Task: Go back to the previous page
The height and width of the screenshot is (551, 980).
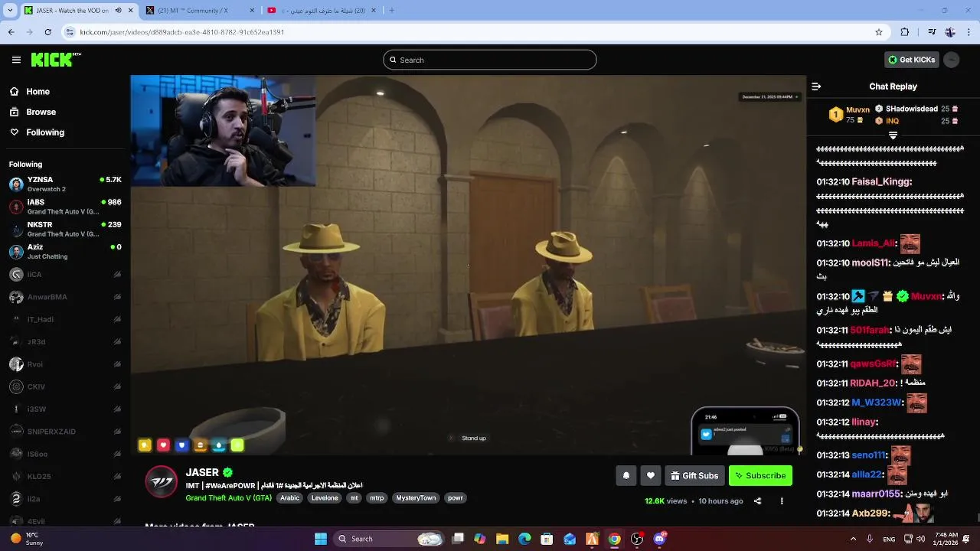Action: [11, 32]
